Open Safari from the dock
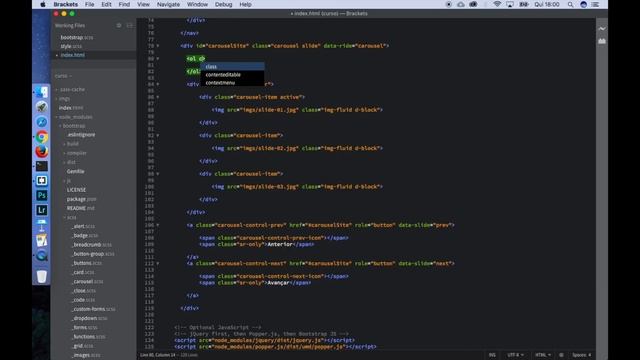Image resolution: width=640 pixels, height=360 pixels. (x=42, y=122)
